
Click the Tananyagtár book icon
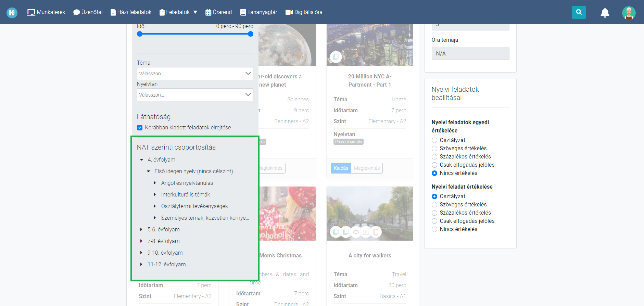[243, 12]
